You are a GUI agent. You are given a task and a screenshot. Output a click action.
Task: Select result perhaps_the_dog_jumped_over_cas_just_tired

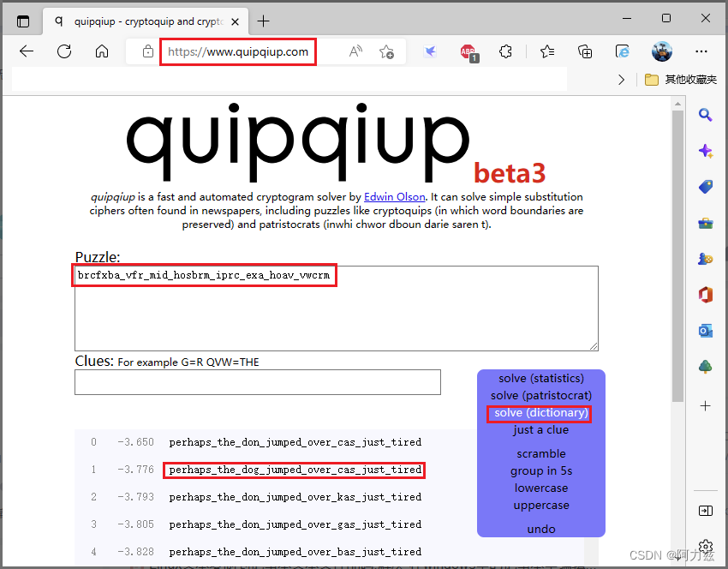click(x=295, y=470)
